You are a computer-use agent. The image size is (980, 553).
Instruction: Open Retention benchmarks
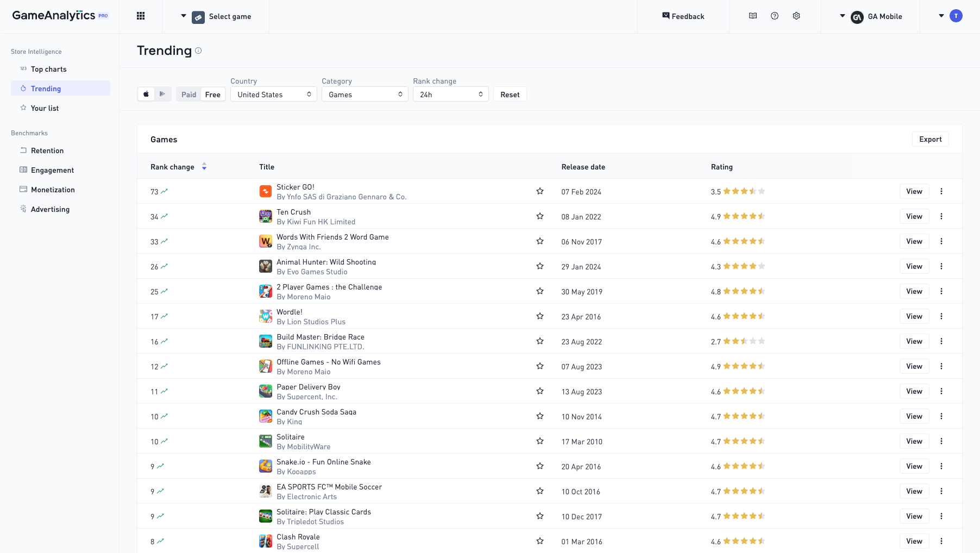[x=60, y=150]
